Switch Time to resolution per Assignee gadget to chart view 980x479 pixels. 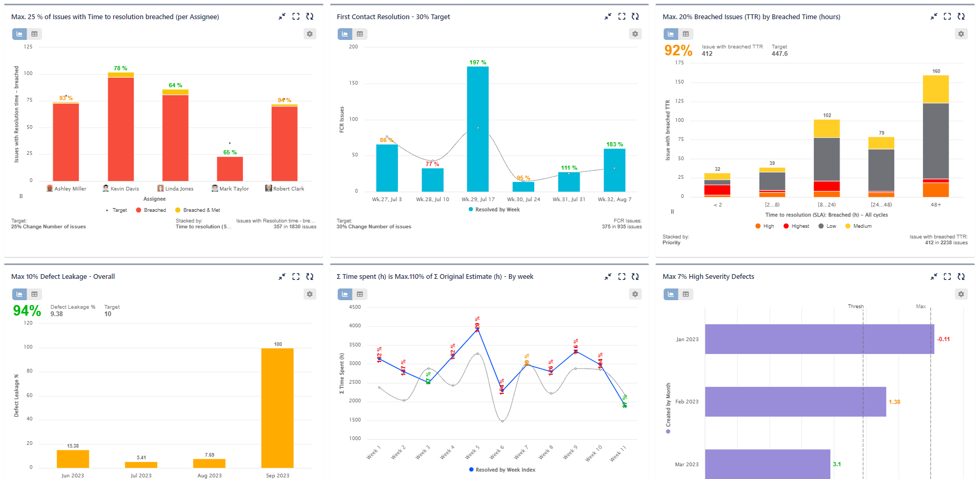point(20,34)
